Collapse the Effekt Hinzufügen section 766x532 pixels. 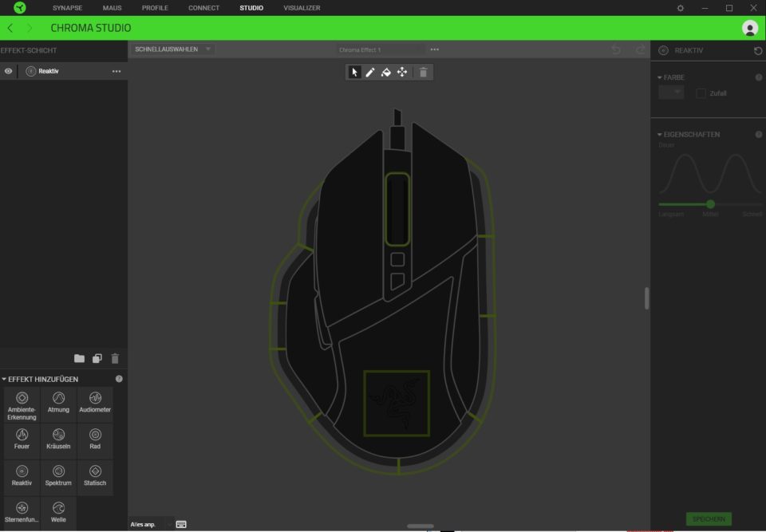(x=4, y=379)
